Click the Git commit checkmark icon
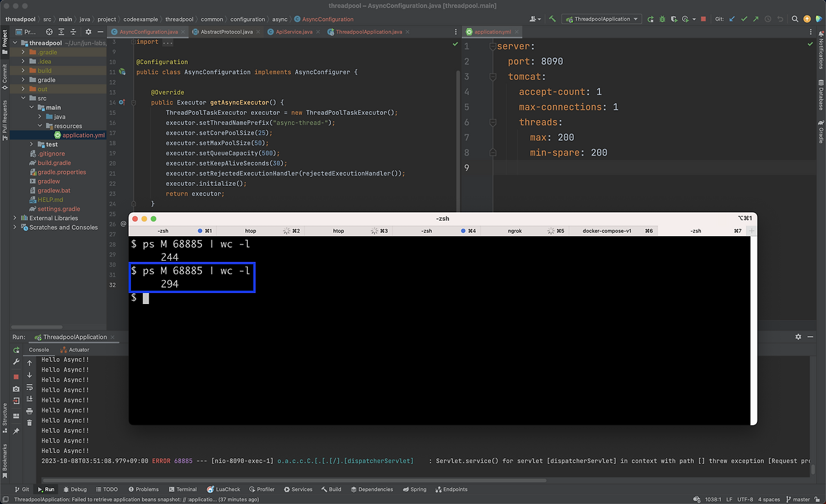 pos(744,19)
